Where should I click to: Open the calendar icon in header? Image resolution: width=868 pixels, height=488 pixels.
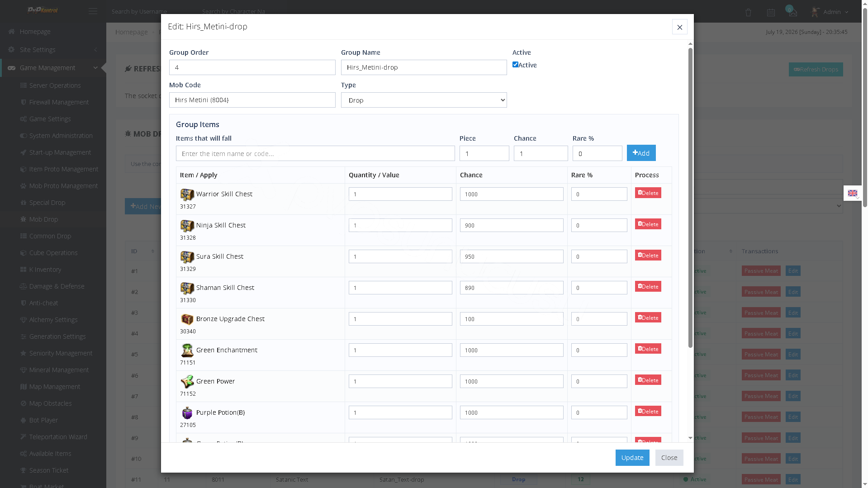771,13
